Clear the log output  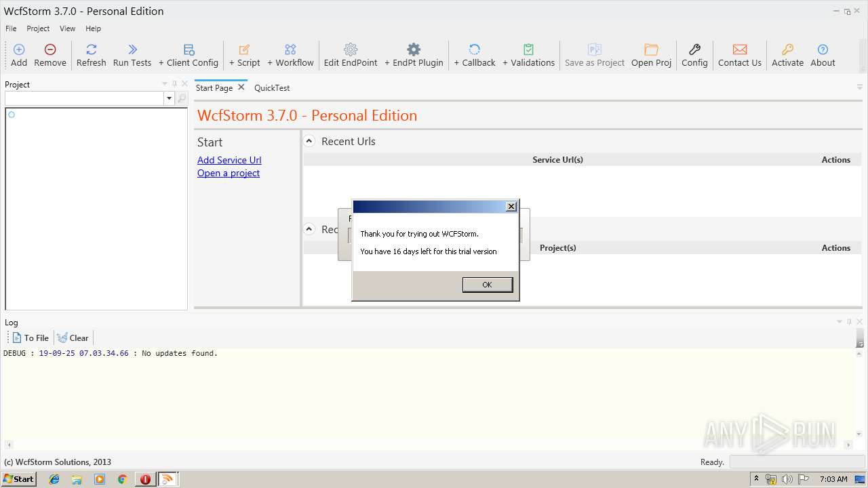(x=73, y=338)
